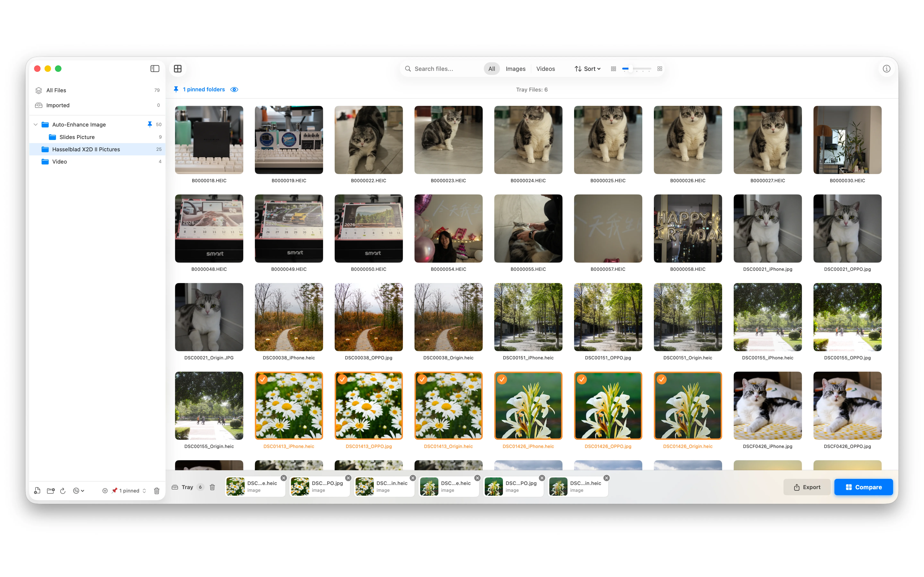Collapse the Auto-Enhance Image folder
This screenshot has width=924, height=577.
click(x=35, y=124)
